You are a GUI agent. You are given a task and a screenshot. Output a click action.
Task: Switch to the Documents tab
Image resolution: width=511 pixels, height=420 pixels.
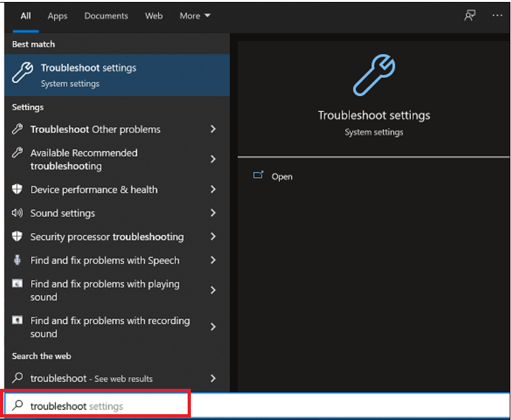[106, 16]
